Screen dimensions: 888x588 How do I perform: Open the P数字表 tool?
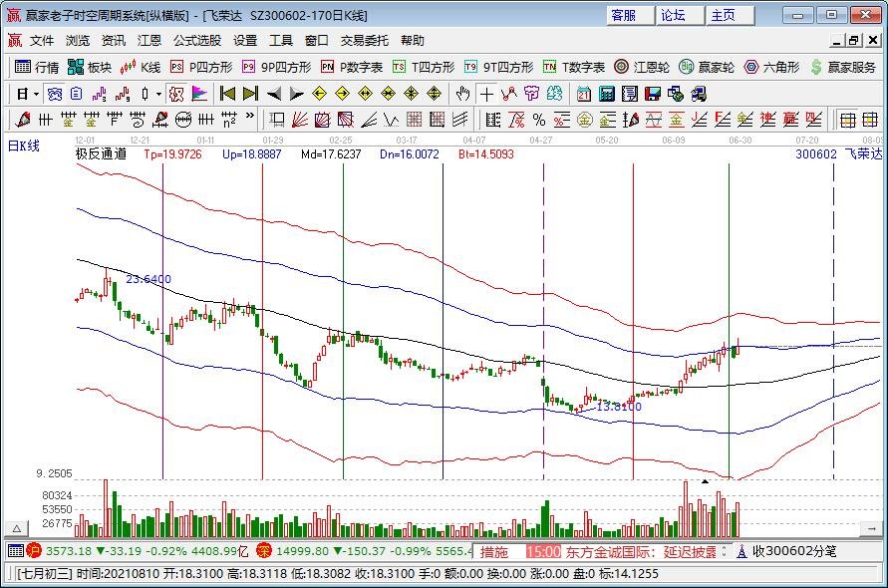click(x=352, y=68)
